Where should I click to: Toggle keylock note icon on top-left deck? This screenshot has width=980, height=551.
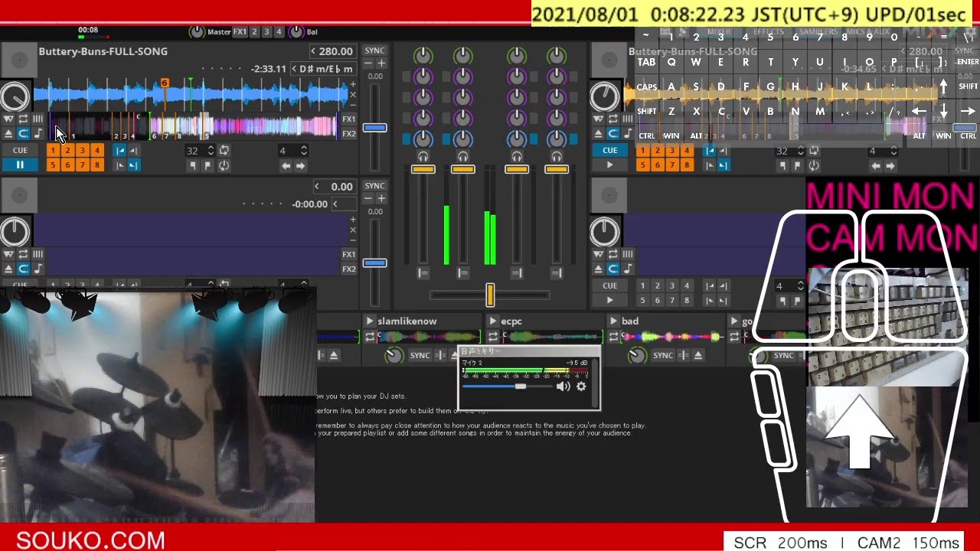click(x=38, y=134)
